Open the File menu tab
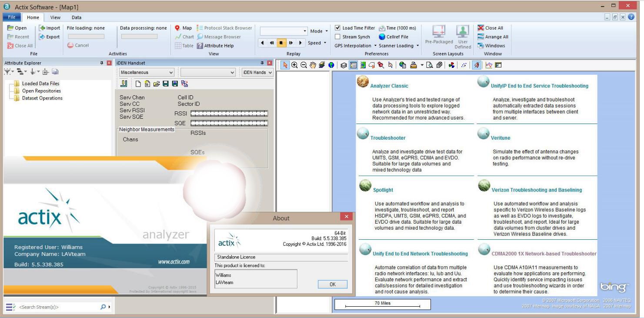The height and width of the screenshot is (318, 644). pyautogui.click(x=11, y=17)
